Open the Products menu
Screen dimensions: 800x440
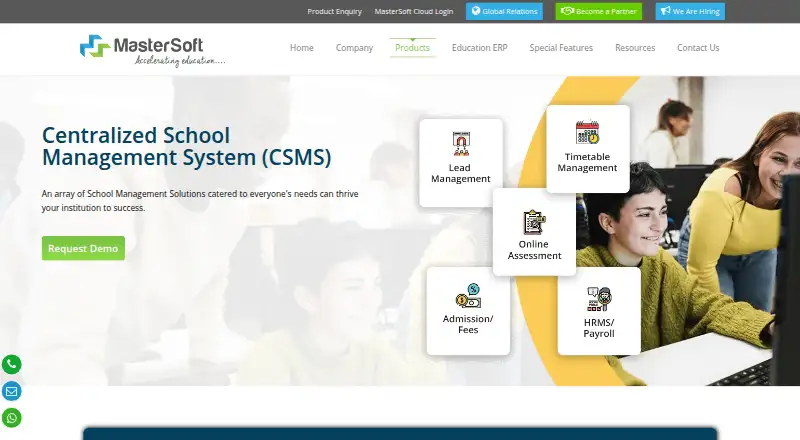412,47
